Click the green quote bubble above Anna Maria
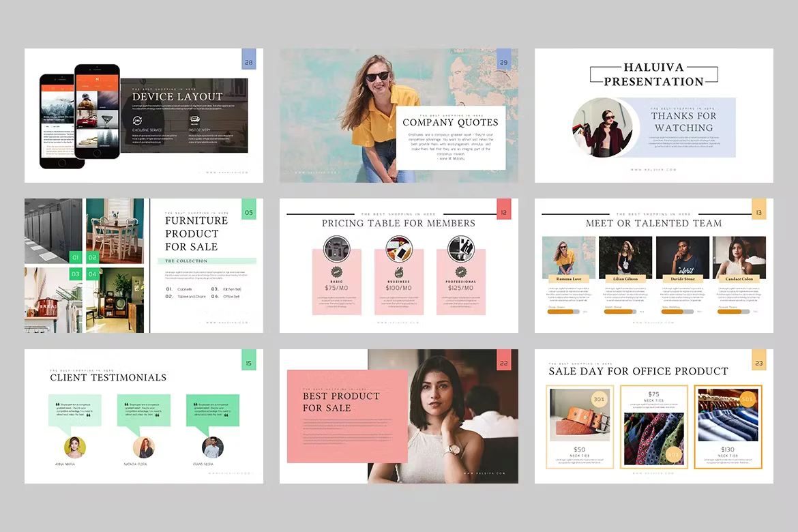This screenshot has width=798, height=532. coord(75,411)
